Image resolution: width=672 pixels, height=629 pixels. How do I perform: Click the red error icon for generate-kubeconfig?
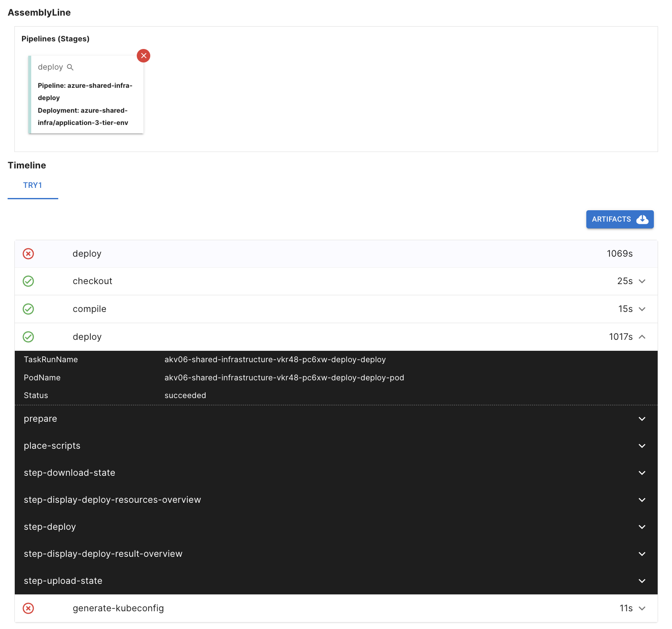pyautogui.click(x=28, y=608)
